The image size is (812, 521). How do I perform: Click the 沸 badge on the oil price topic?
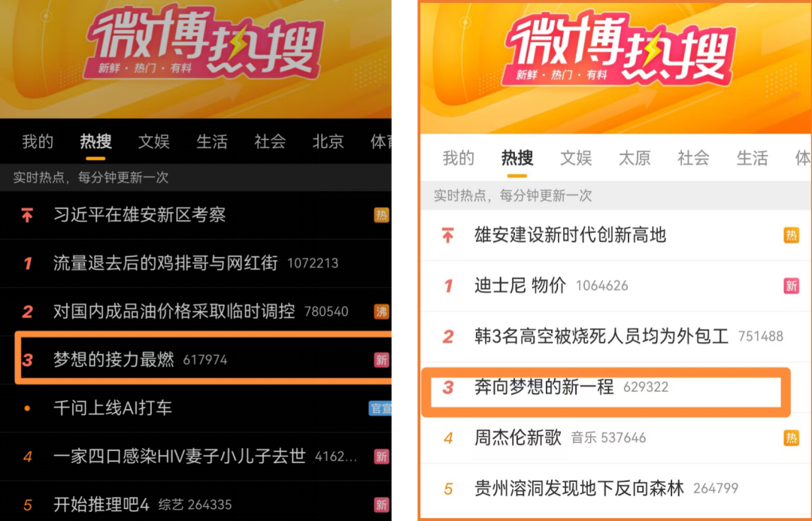382,311
